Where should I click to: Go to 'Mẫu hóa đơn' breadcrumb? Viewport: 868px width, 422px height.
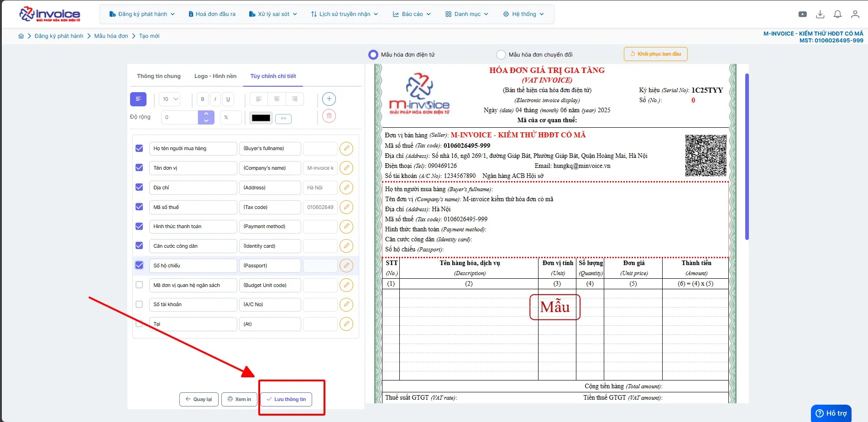pos(111,36)
